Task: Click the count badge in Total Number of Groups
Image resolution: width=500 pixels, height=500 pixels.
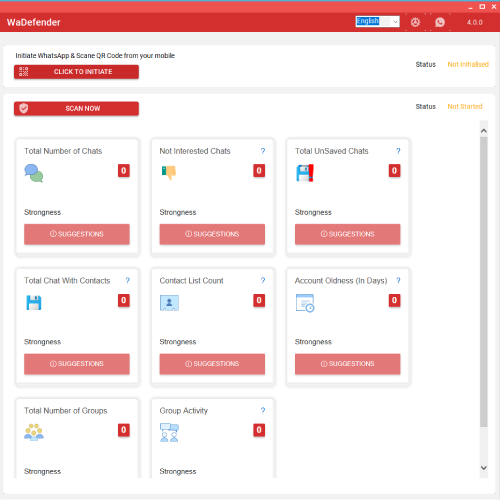Action: point(124,430)
